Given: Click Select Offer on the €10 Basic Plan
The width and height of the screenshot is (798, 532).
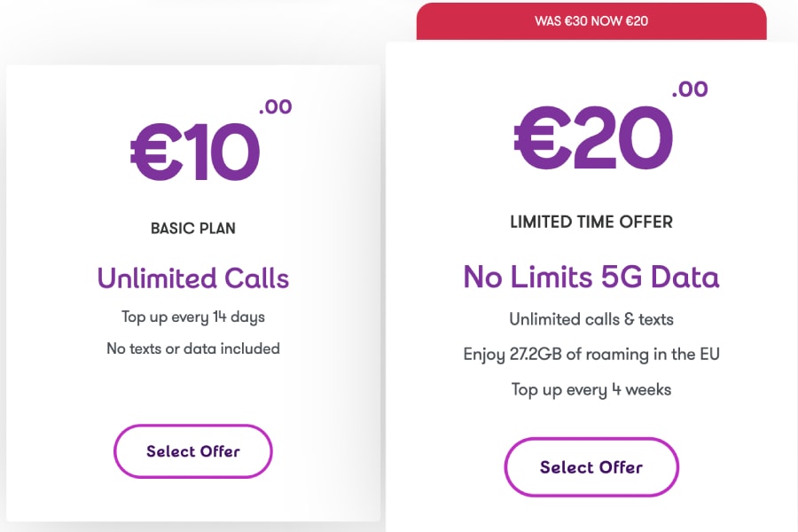Looking at the screenshot, I should click(193, 451).
